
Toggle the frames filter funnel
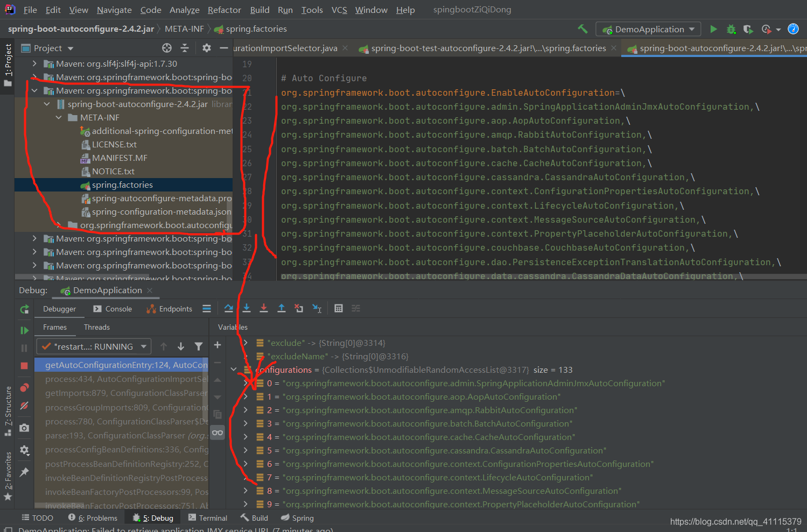point(199,346)
